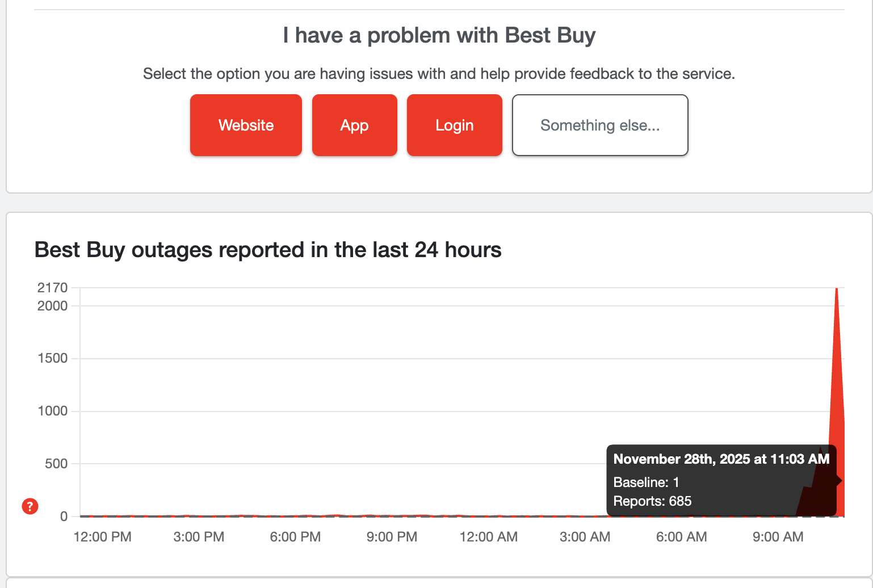Select the November 28th tooltip popup
The image size is (873, 588).
click(721, 480)
